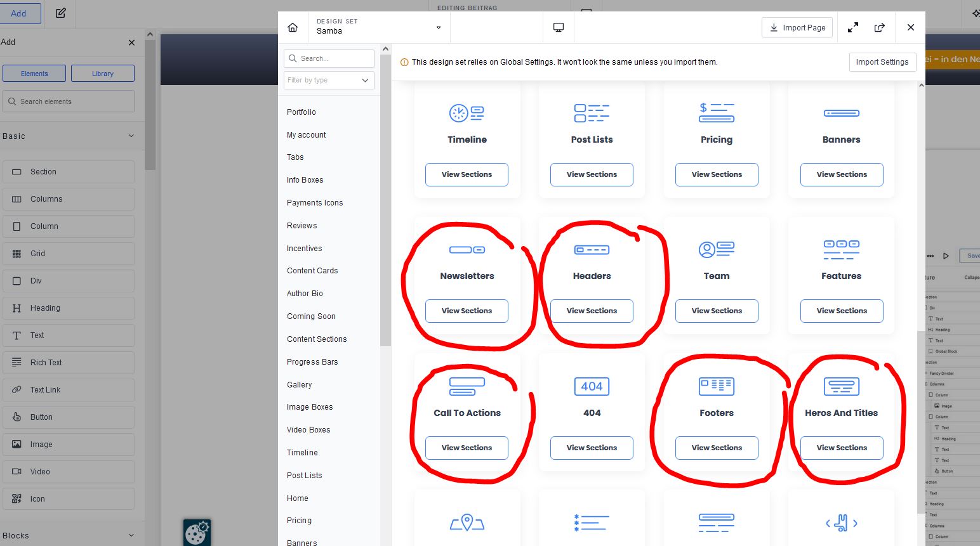
Task: Select Payments Icons in the category list
Action: pyautogui.click(x=315, y=203)
